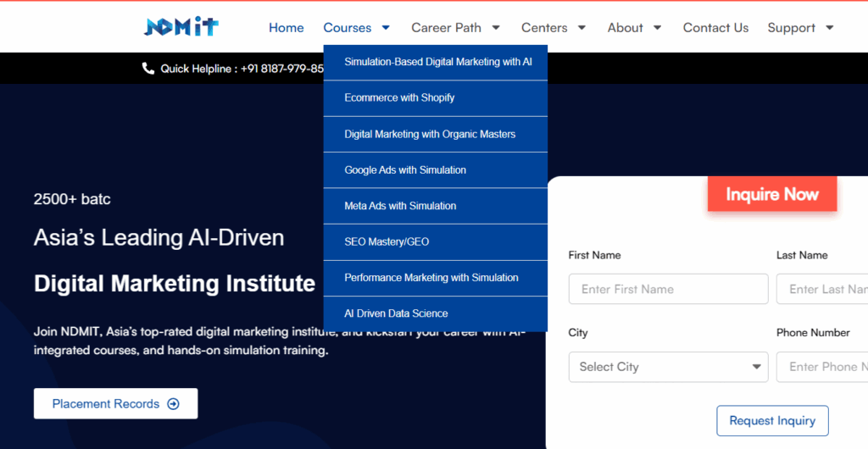868x449 pixels.
Task: Click the Phone Number label
Action: [813, 332]
